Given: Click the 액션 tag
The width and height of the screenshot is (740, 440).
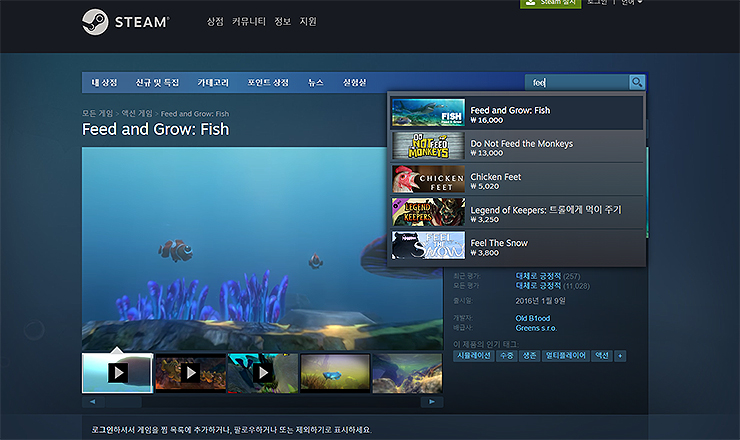Looking at the screenshot, I should point(602,355).
